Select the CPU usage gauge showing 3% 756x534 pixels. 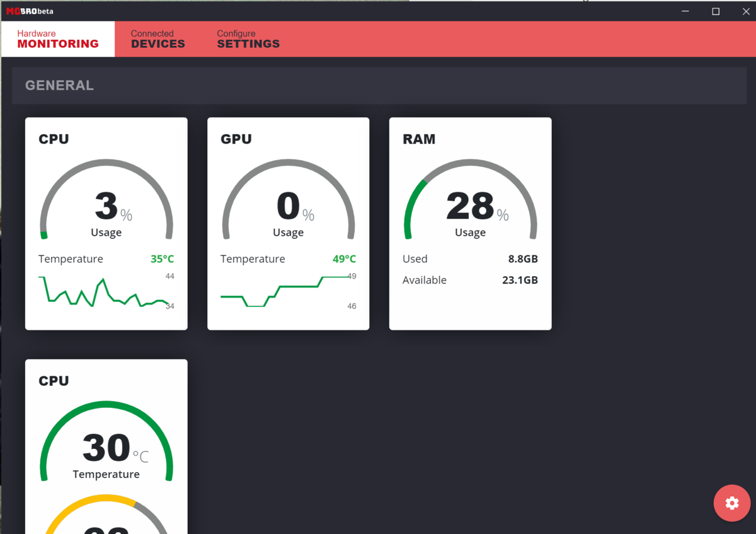coord(106,200)
